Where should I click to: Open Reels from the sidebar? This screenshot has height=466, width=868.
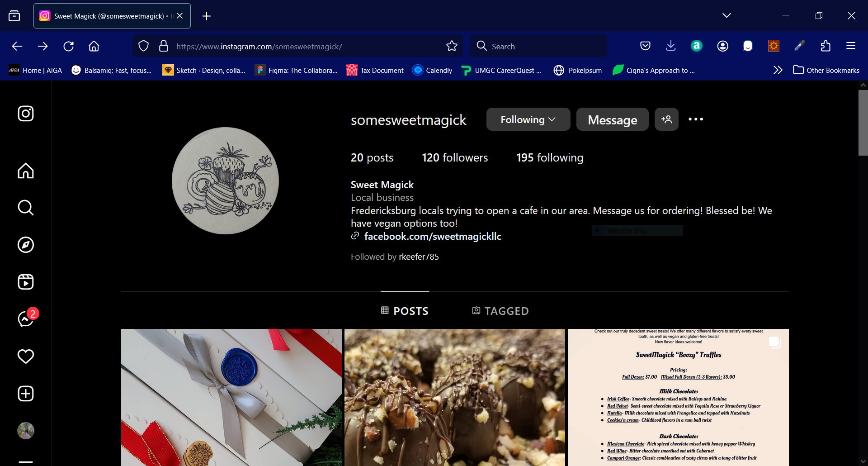click(x=26, y=282)
